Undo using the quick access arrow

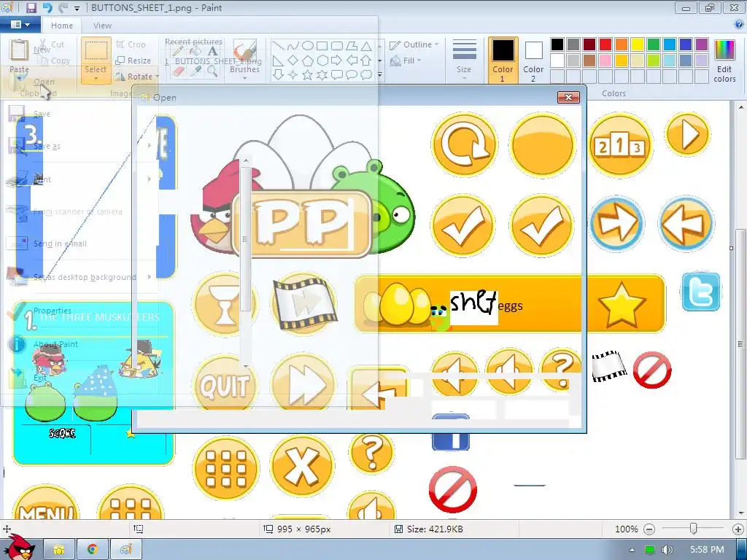coord(47,7)
